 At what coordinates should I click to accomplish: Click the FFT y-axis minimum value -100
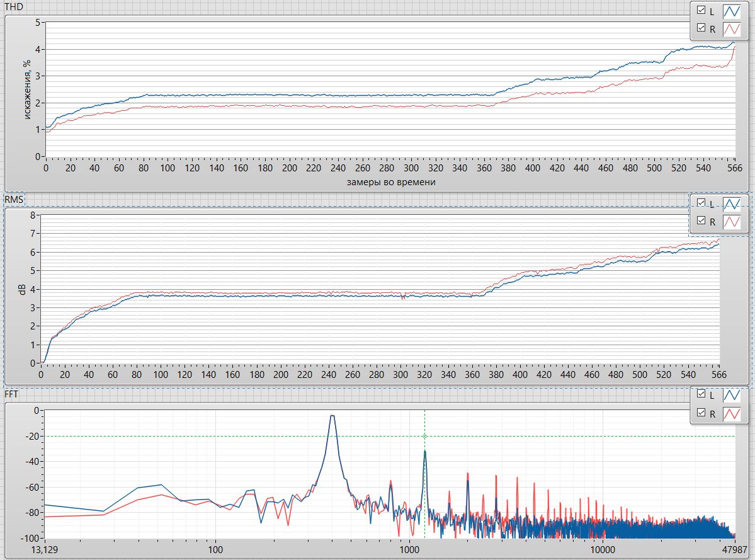point(30,538)
